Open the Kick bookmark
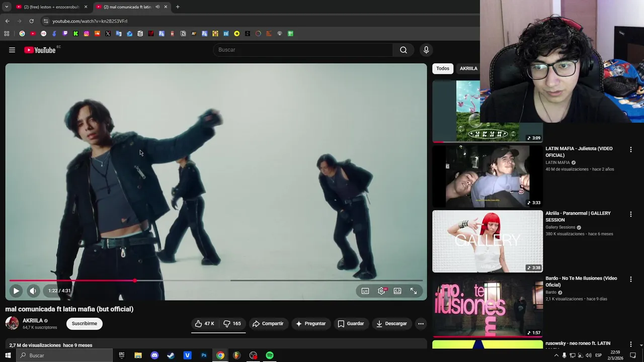 75,34
